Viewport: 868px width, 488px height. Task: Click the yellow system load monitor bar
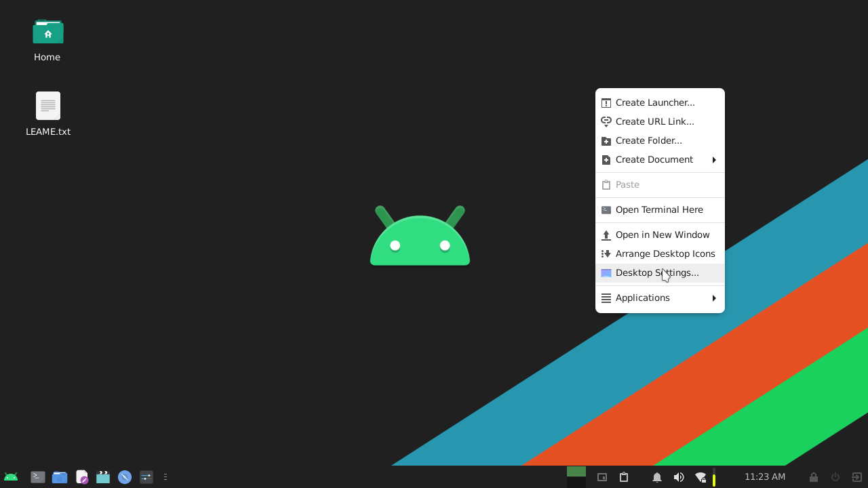click(714, 477)
